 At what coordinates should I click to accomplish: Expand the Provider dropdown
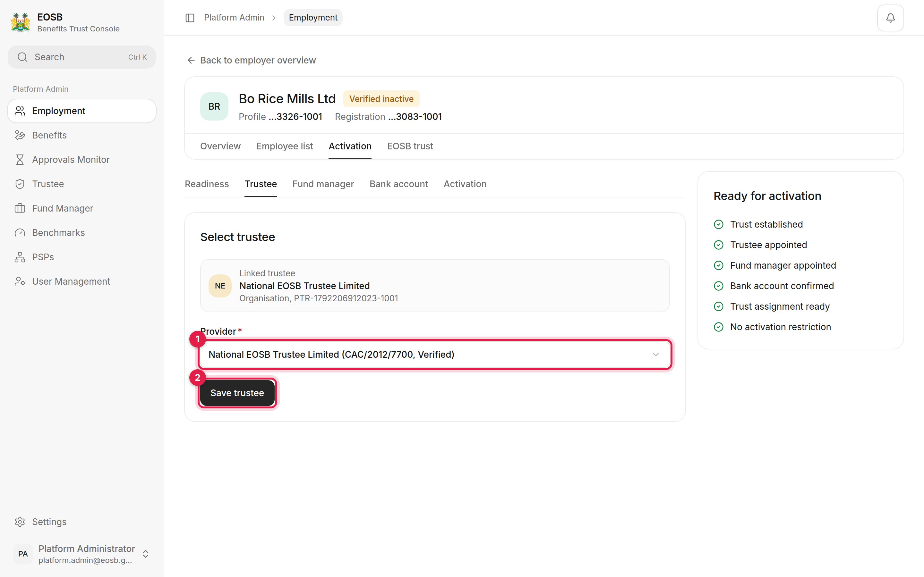[x=434, y=355]
